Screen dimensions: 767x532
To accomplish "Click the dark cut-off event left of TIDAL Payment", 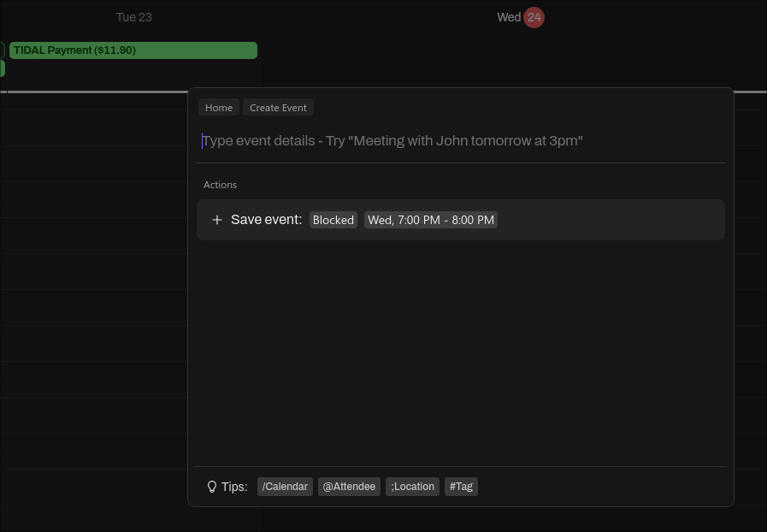I will pyautogui.click(x=2, y=50).
